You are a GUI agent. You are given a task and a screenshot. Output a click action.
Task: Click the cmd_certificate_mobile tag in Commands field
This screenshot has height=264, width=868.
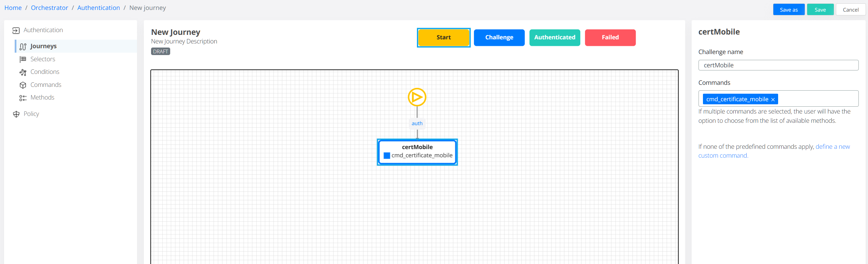(x=740, y=99)
